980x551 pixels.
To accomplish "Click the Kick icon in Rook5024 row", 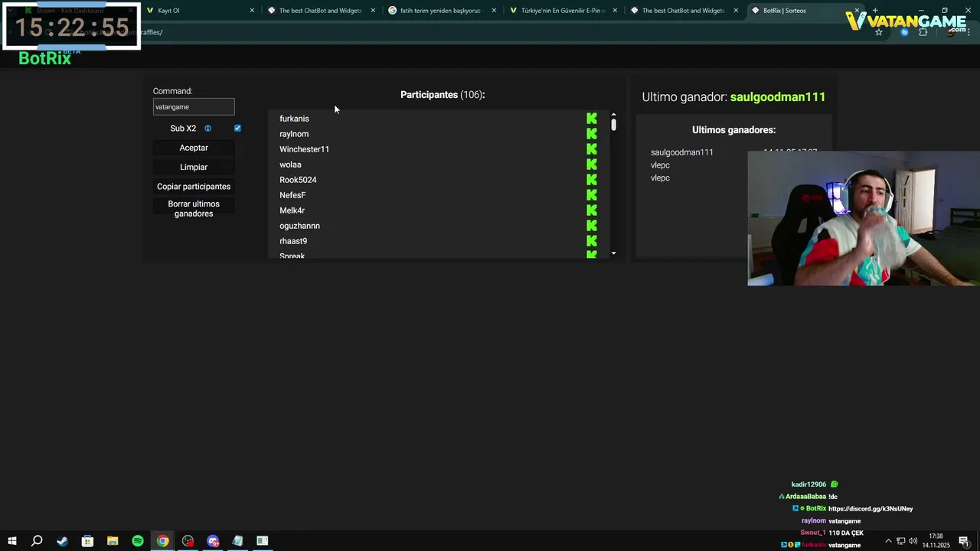I will [x=592, y=180].
